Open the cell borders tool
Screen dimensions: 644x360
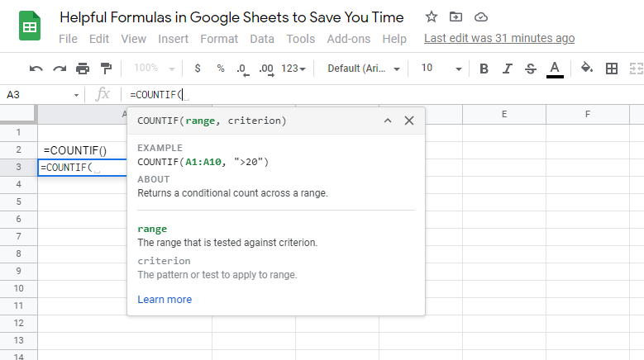(612, 69)
